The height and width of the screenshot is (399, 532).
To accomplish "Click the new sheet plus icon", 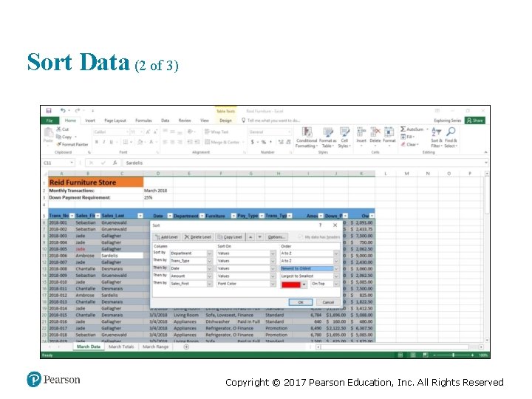I will coord(186,347).
